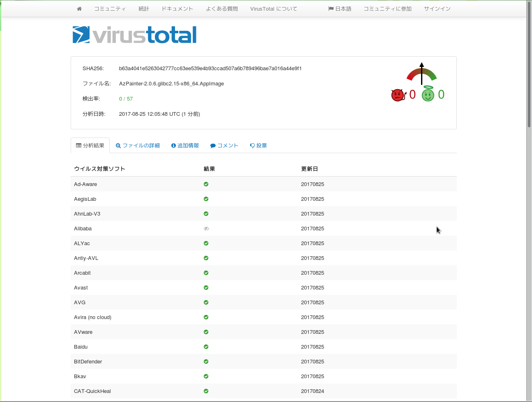Click the green checkmark for Ad-Aware
The width and height of the screenshot is (532, 402).
pos(206,184)
